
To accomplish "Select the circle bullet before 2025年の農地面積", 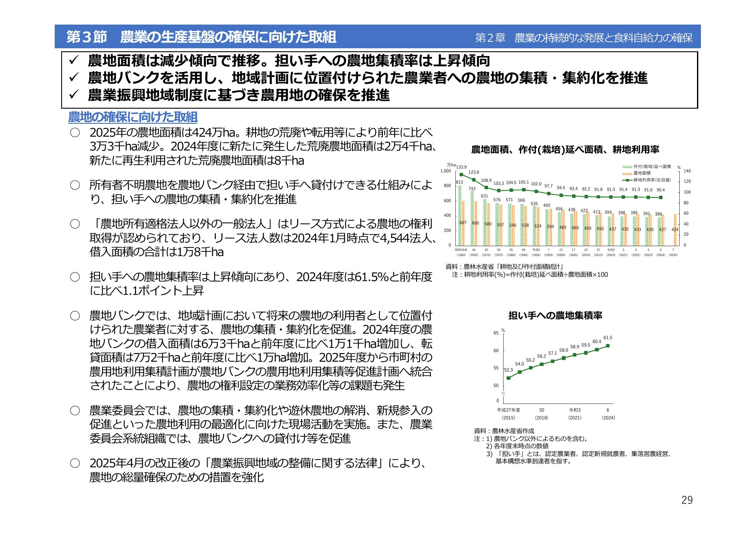I will point(75,133).
